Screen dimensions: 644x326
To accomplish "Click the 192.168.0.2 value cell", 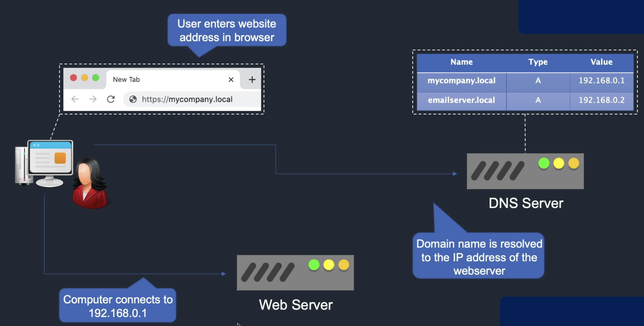I will coord(601,100).
